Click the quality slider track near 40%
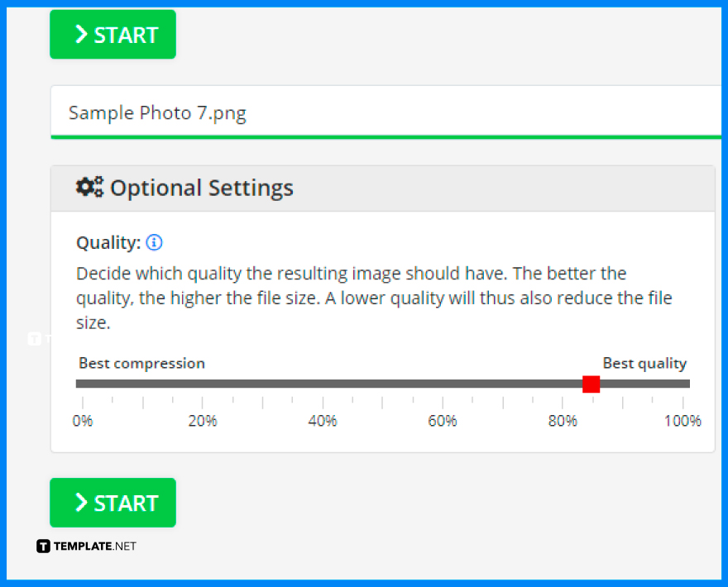728x587 pixels. (x=323, y=384)
